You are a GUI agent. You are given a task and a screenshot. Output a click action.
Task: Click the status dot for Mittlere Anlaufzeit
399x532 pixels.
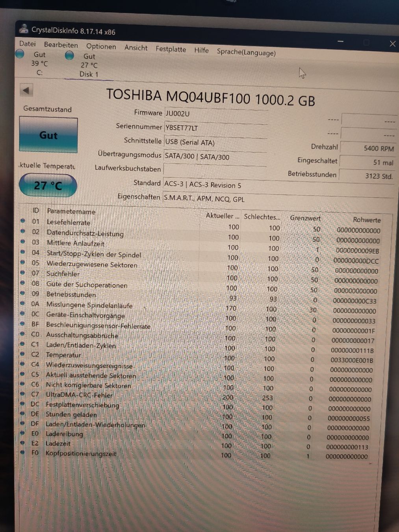tap(23, 241)
